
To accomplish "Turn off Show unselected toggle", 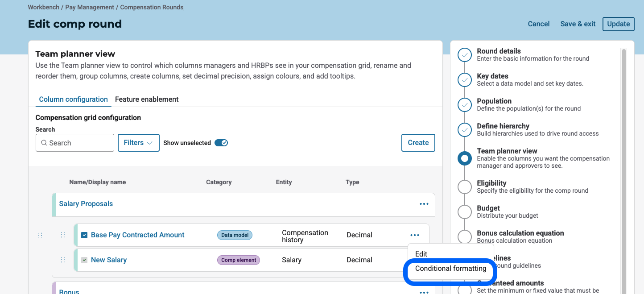I will tap(221, 143).
